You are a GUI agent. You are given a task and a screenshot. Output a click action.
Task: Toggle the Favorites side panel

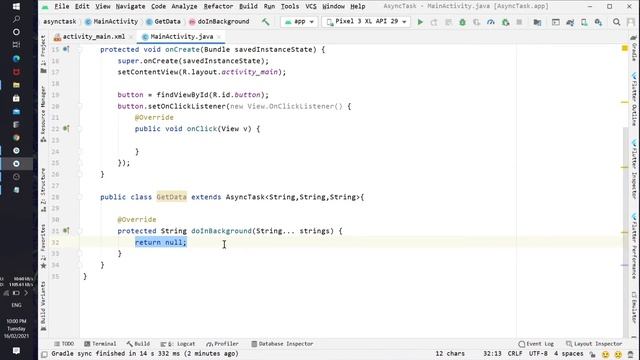click(x=43, y=246)
